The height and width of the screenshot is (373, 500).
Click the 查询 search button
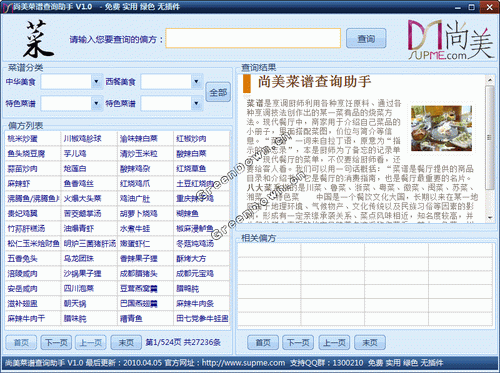point(366,39)
